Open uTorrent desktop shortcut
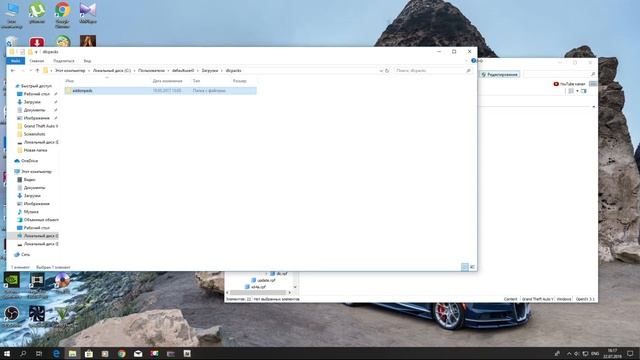 click(x=37, y=13)
